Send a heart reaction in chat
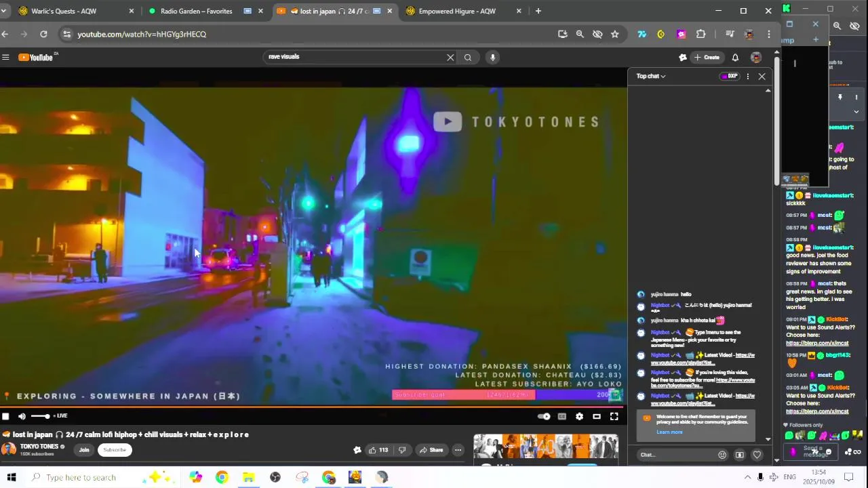The width and height of the screenshot is (868, 488). 757,455
